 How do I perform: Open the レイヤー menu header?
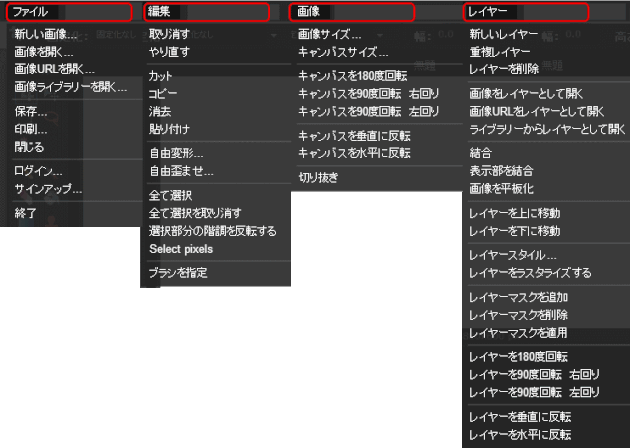(488, 12)
